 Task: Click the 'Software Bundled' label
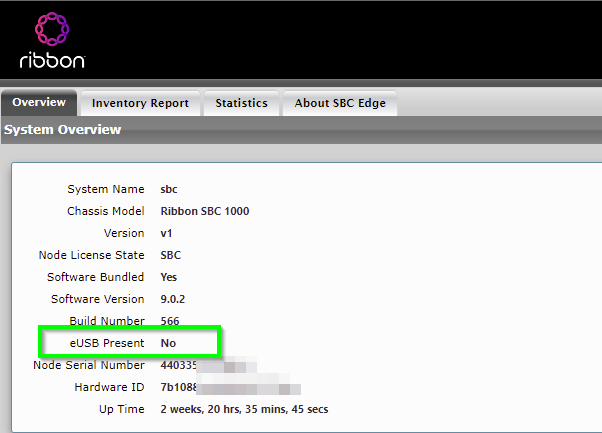[x=95, y=277]
